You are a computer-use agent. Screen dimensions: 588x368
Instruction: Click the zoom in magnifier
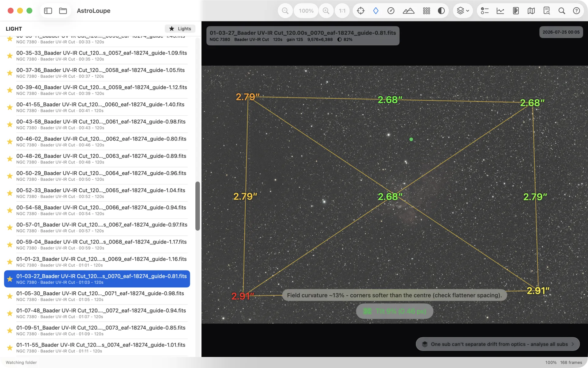326,11
